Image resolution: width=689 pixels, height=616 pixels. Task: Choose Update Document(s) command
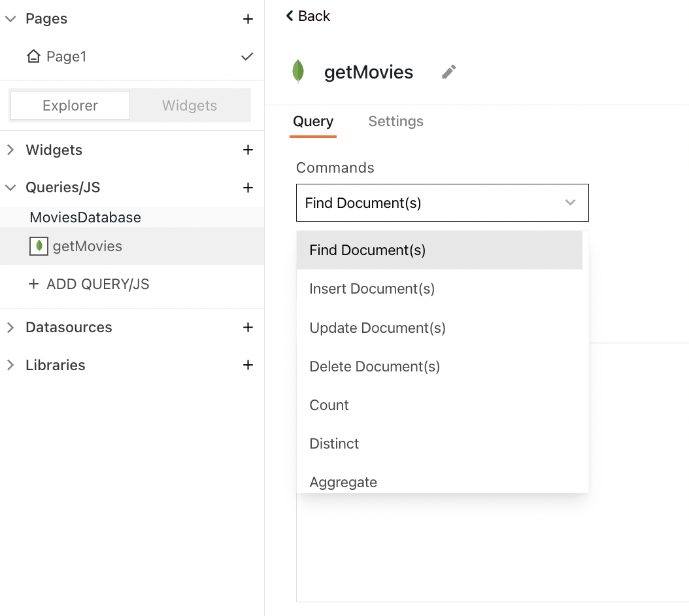pyautogui.click(x=439, y=328)
